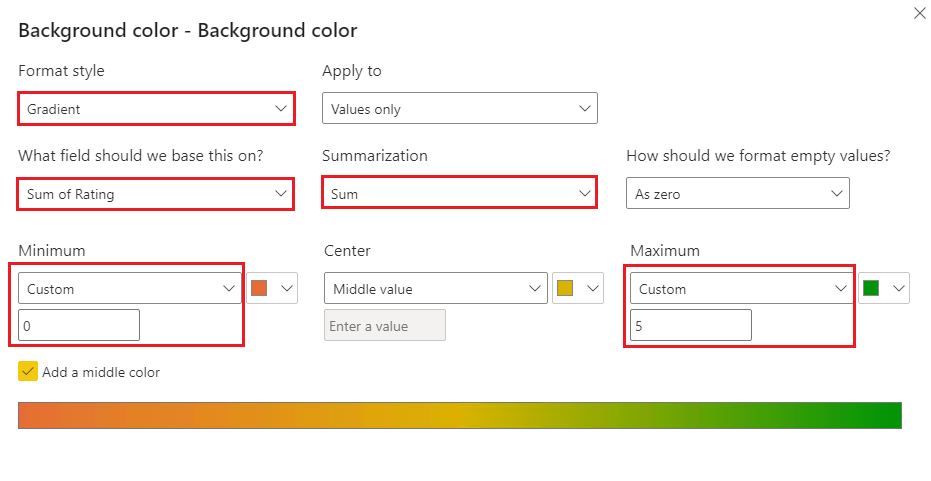
Task: Open the empty values As zero dropdown
Action: click(x=737, y=193)
